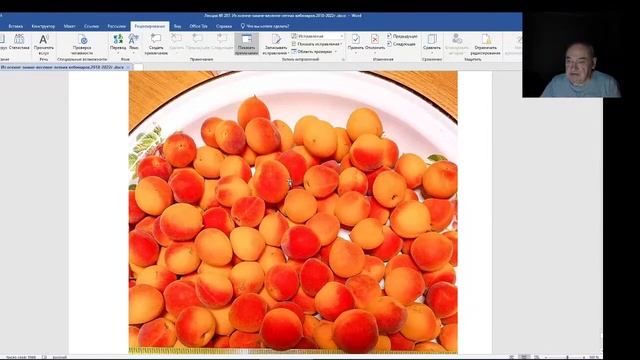Click the Принять accept change icon

coord(356,39)
